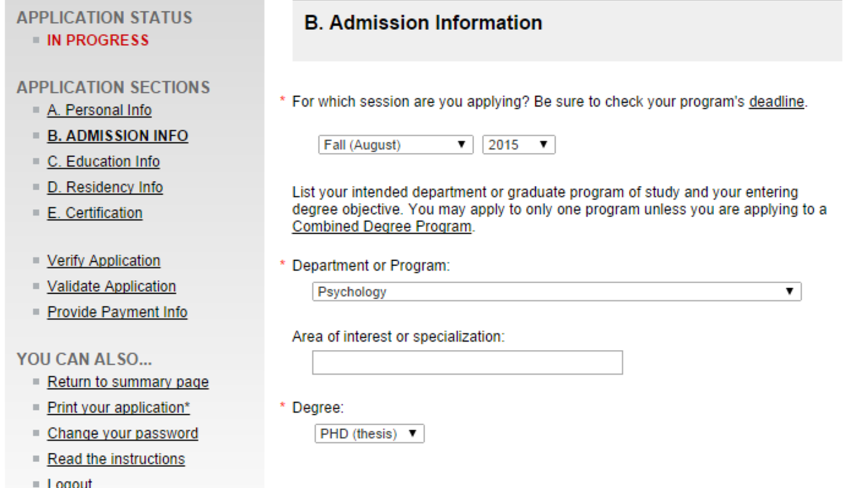This screenshot has width=868, height=488.
Task: Go to C. Education Info section
Action: point(103,161)
